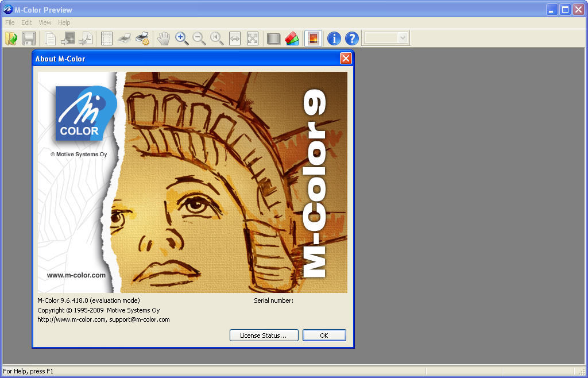Screen dimensions: 588x378
Task: Open About dialog via blue info icon
Action: [x=333, y=38]
